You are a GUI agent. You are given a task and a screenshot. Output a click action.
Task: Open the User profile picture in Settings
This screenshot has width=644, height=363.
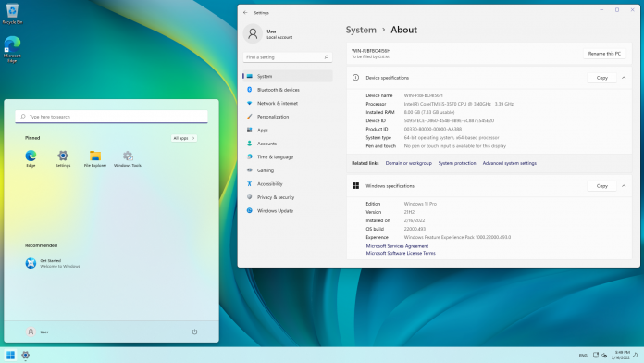(253, 33)
